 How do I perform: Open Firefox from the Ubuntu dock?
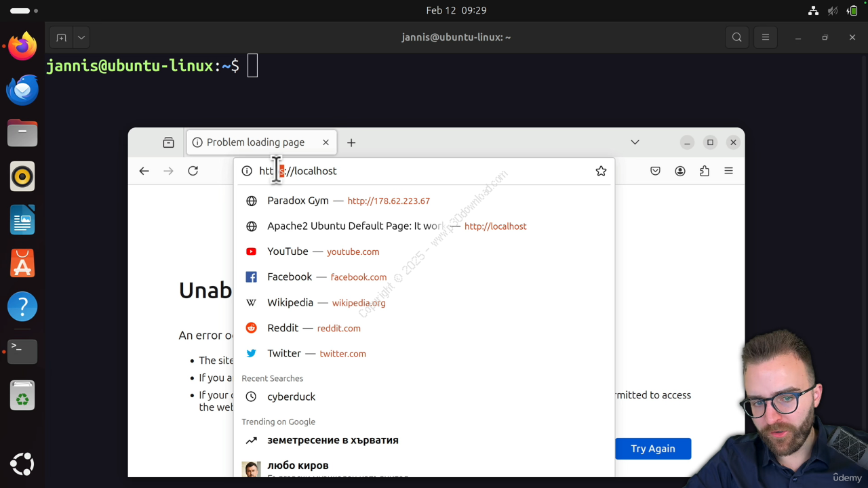point(22,47)
